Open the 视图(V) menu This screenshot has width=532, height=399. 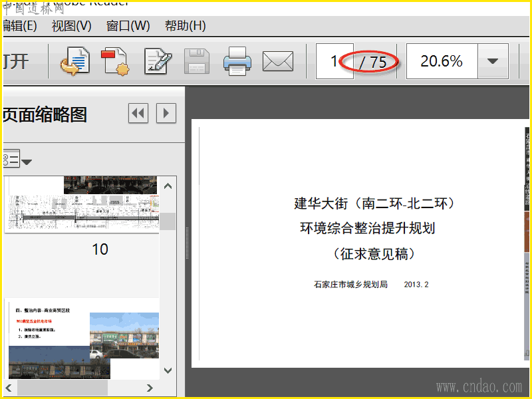(x=72, y=26)
